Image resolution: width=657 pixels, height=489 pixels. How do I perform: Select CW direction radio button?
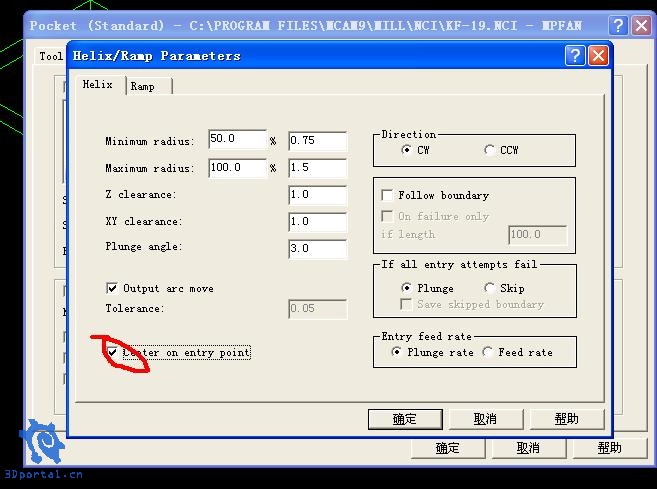406,150
